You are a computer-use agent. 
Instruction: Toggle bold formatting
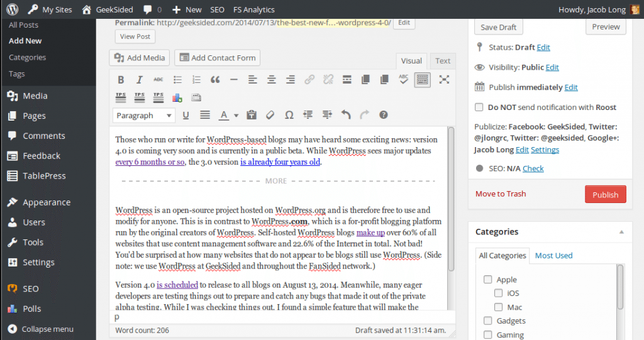pos(121,80)
